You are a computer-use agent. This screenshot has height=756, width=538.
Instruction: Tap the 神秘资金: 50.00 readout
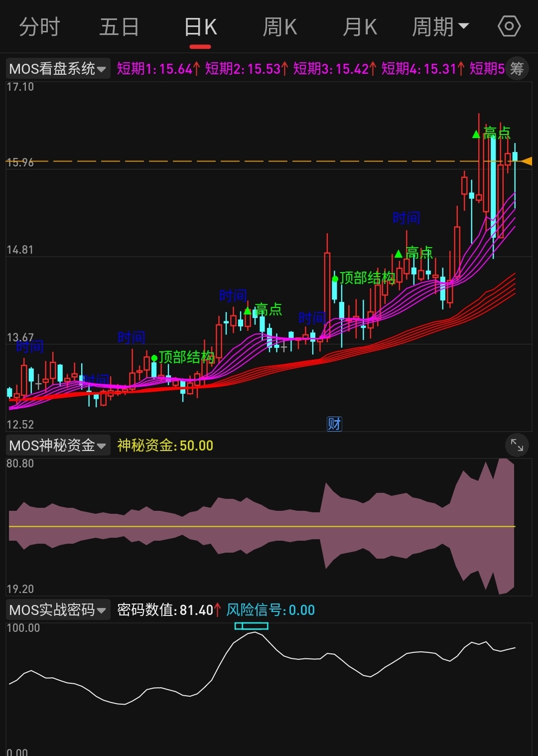165,445
